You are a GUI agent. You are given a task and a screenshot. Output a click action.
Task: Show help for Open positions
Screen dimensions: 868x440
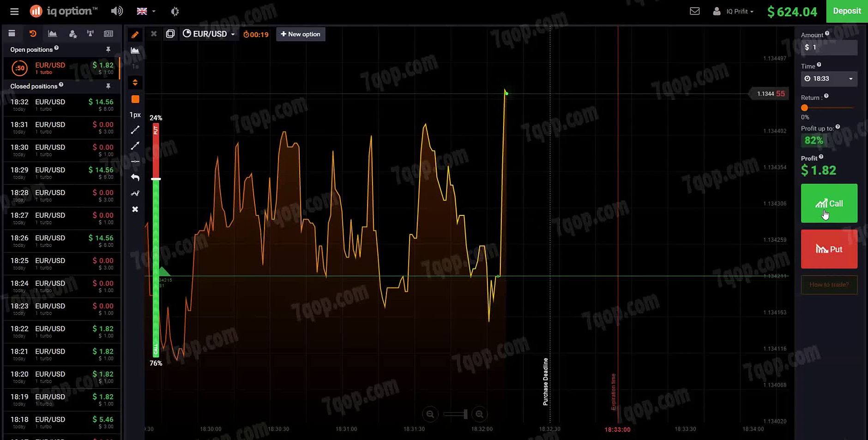coord(56,48)
